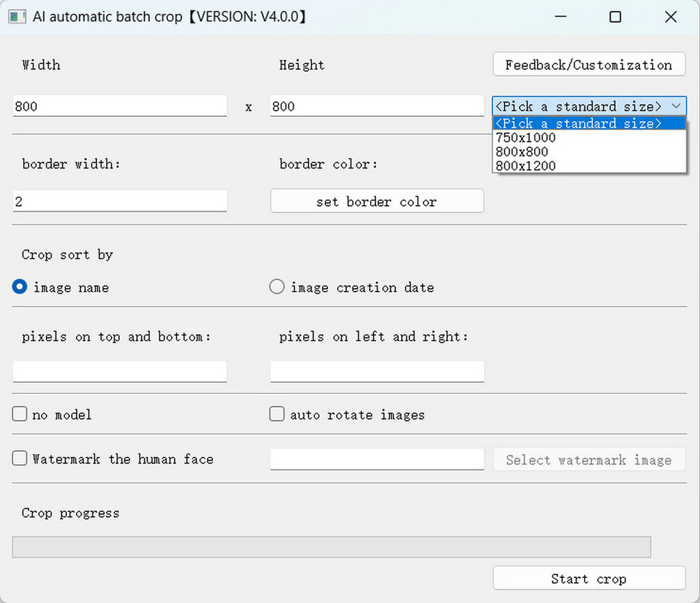Click the Height input field
The width and height of the screenshot is (700, 603).
(x=378, y=107)
